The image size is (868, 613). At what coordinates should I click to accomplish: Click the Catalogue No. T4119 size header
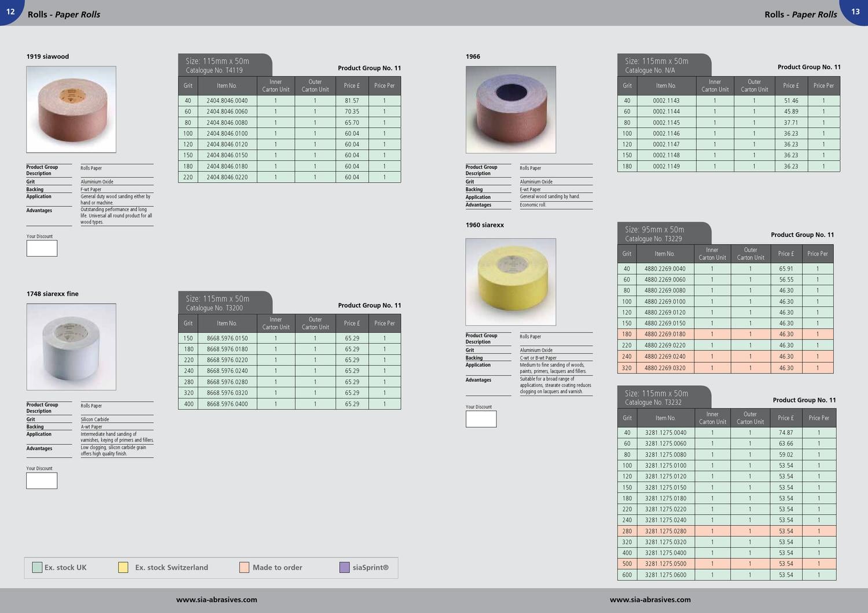click(225, 65)
